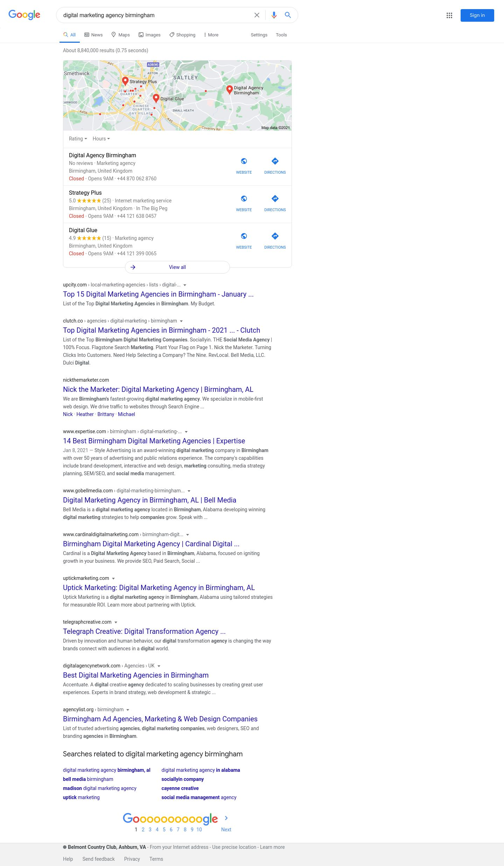Click the Privacy footer link

[132, 859]
